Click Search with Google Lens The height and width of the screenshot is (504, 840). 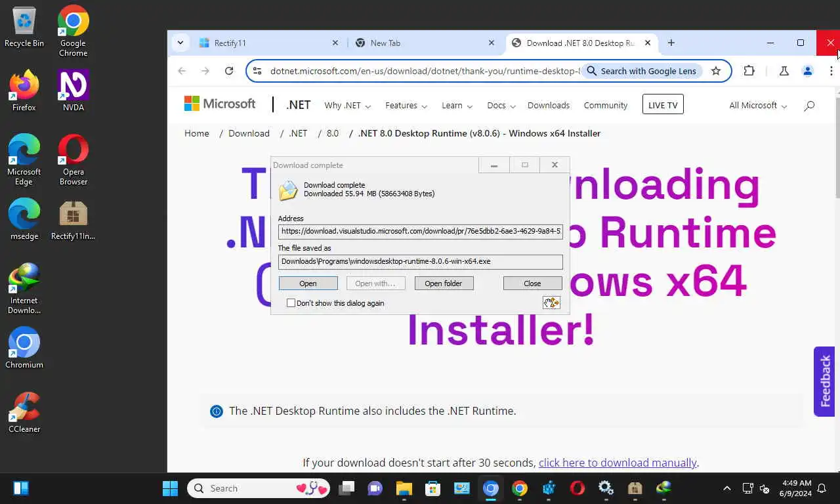[641, 71]
